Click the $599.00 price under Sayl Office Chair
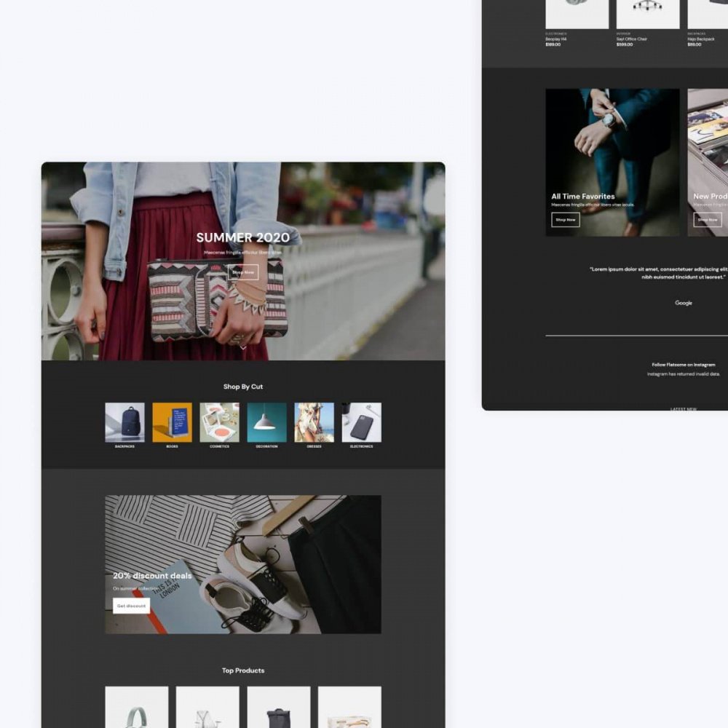Image resolution: width=728 pixels, height=728 pixels. (625, 44)
